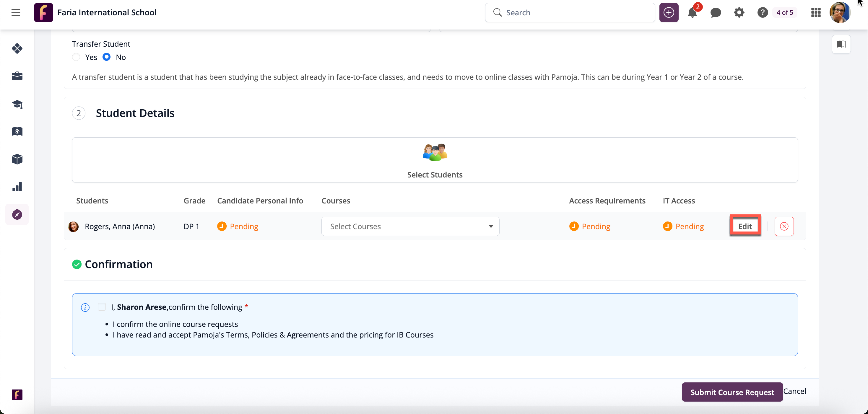This screenshot has height=414, width=868.
Task: Click the notifications bell icon
Action: 692,13
